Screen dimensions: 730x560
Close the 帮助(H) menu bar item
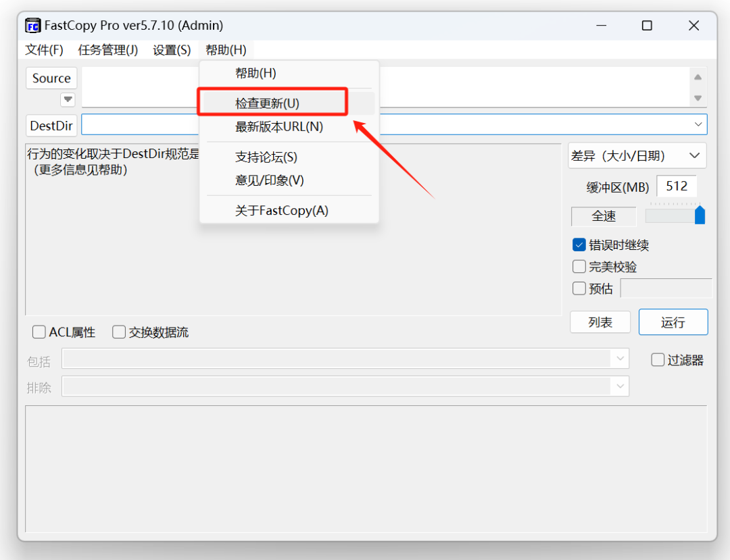pyautogui.click(x=226, y=50)
